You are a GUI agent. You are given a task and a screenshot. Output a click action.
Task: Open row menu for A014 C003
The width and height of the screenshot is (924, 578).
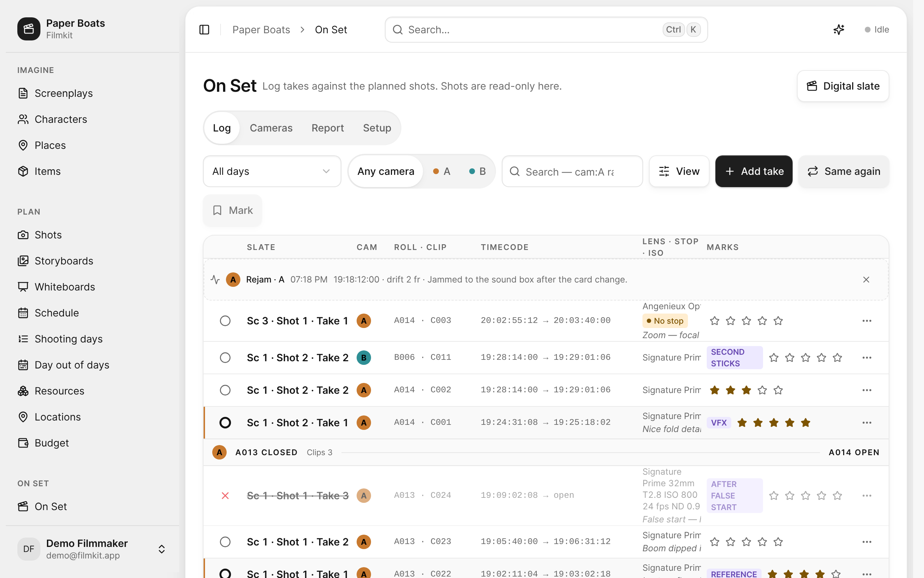pos(867,321)
